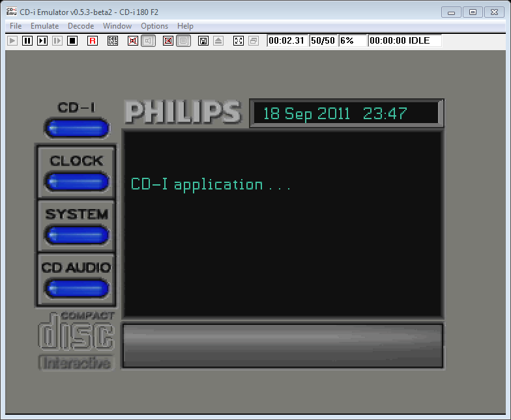The height and width of the screenshot is (420, 511).
Task: Open the File menu
Action: point(16,26)
